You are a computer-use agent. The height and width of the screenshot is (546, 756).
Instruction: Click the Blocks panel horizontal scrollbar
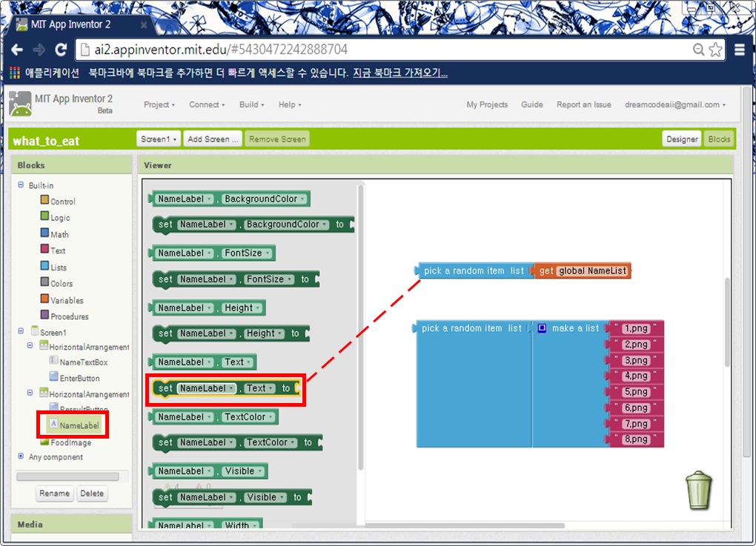click(x=68, y=476)
